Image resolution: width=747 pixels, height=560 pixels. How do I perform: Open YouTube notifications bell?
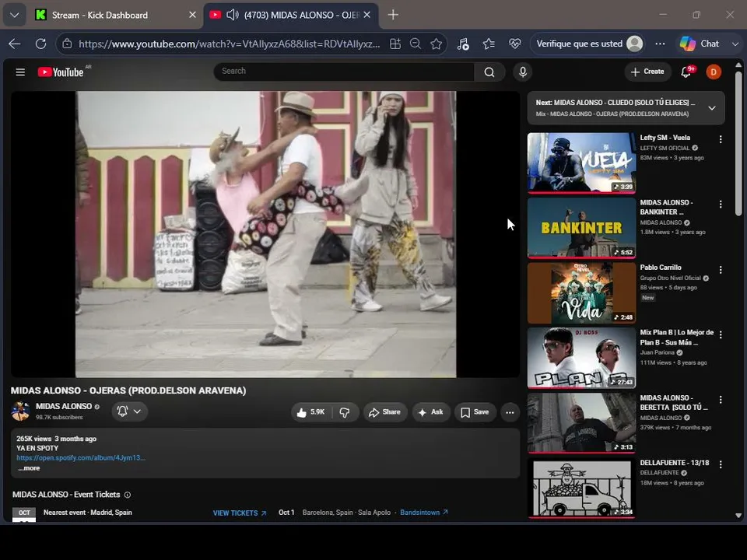686,72
